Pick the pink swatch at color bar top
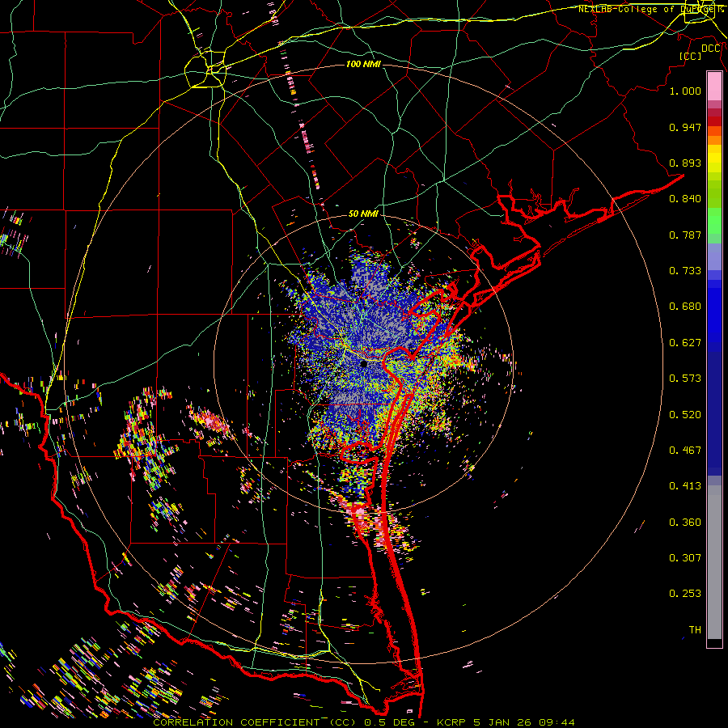The image size is (728, 728). 714,87
